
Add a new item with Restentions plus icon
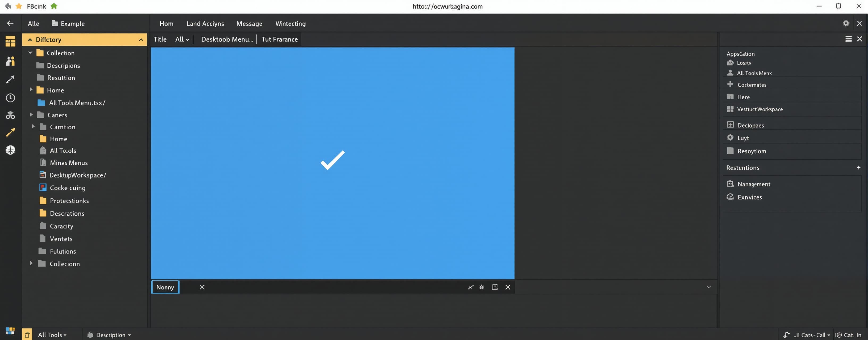point(859,168)
